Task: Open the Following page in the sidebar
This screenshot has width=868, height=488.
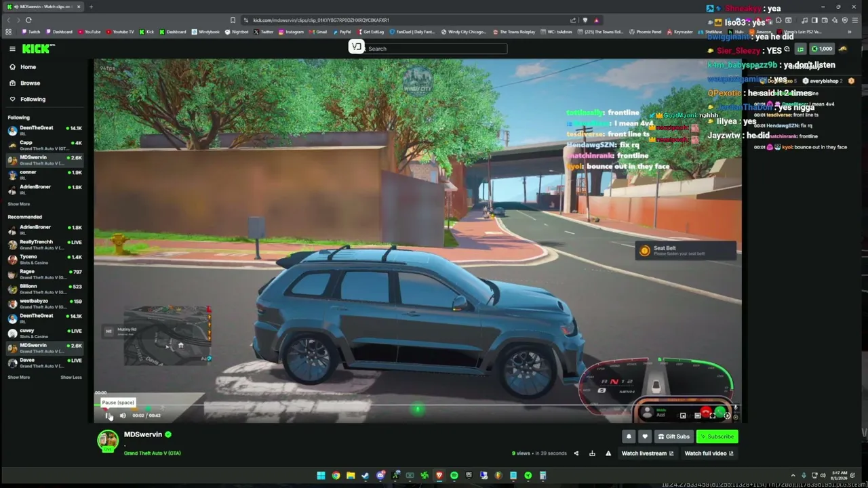Action: pos(33,100)
